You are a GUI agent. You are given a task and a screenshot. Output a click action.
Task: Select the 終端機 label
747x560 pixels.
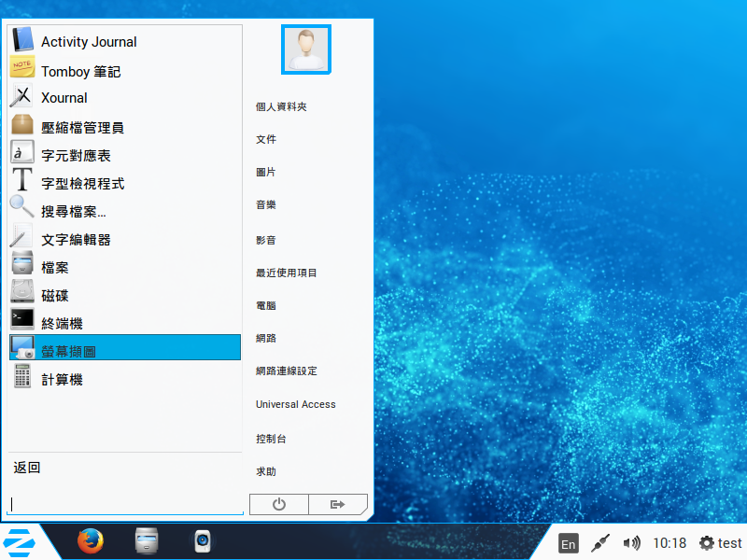[x=62, y=324]
